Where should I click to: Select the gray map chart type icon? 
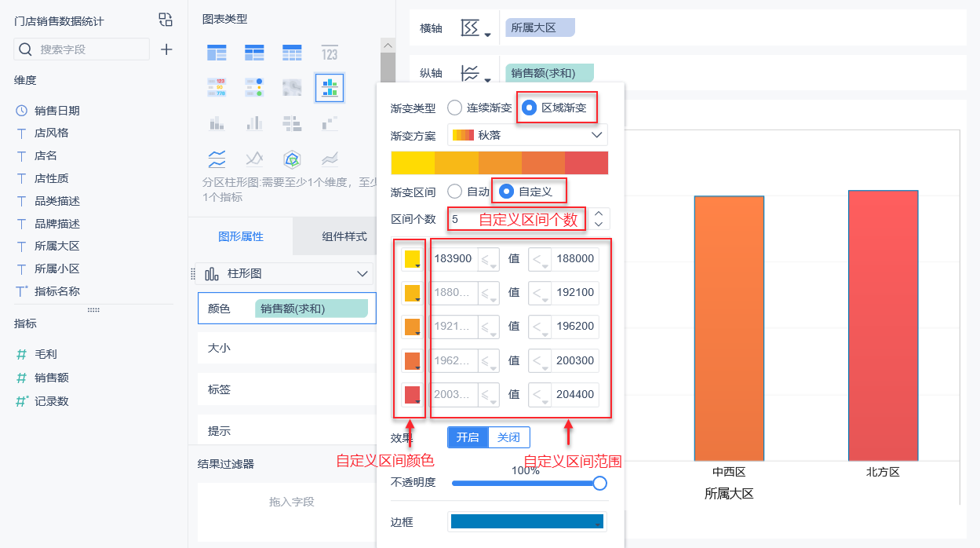292,87
